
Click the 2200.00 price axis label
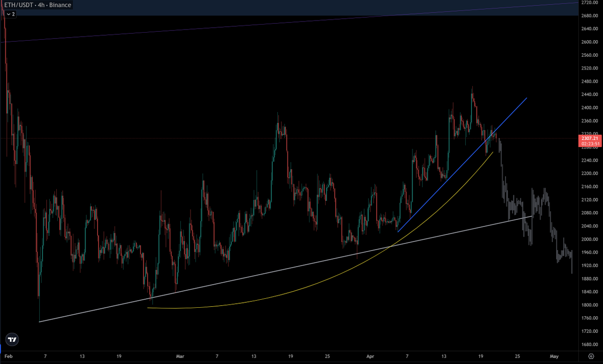tap(590, 173)
